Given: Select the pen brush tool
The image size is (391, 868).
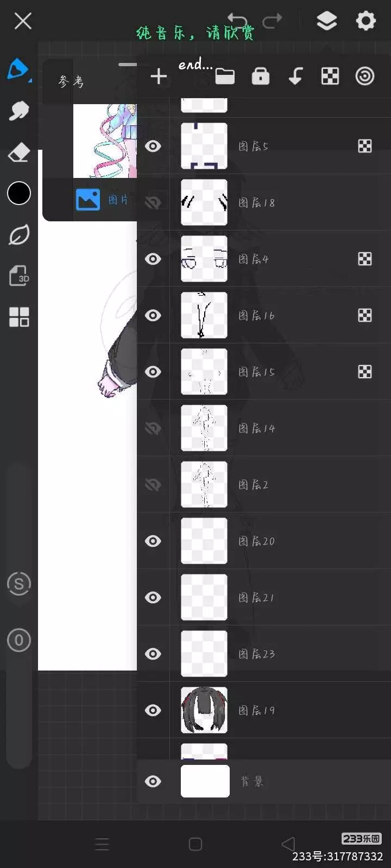Looking at the screenshot, I should 18,69.
